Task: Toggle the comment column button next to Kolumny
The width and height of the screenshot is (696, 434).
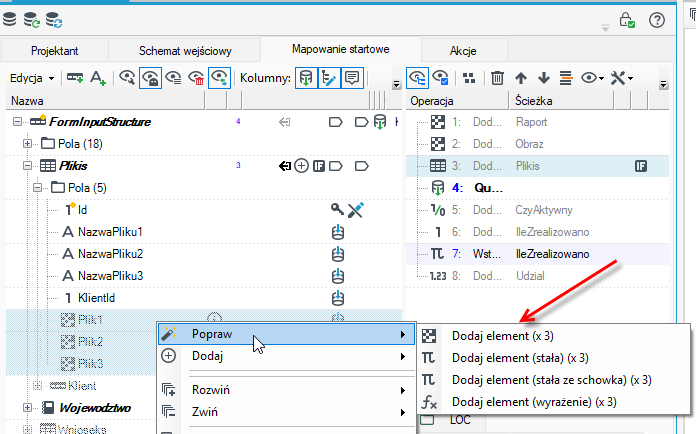Action: 352,78
